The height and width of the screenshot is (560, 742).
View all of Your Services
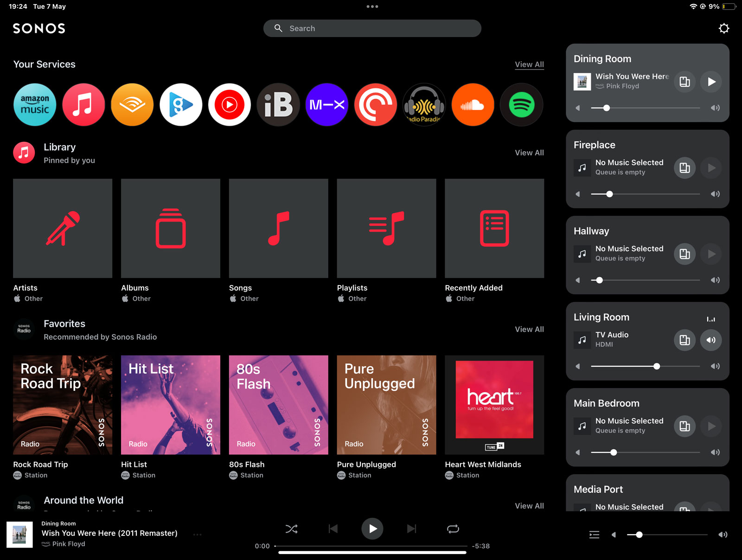pos(529,64)
